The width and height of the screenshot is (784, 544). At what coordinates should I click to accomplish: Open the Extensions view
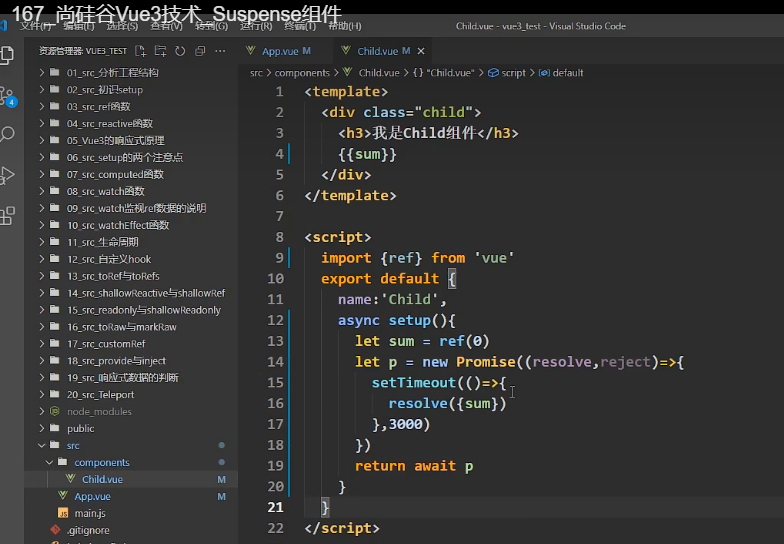(9, 215)
